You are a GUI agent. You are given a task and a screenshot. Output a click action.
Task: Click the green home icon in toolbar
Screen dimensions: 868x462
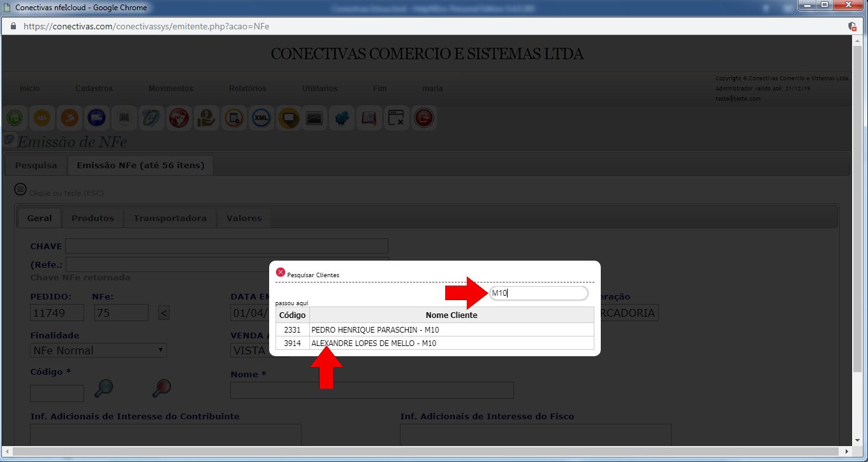(x=15, y=118)
